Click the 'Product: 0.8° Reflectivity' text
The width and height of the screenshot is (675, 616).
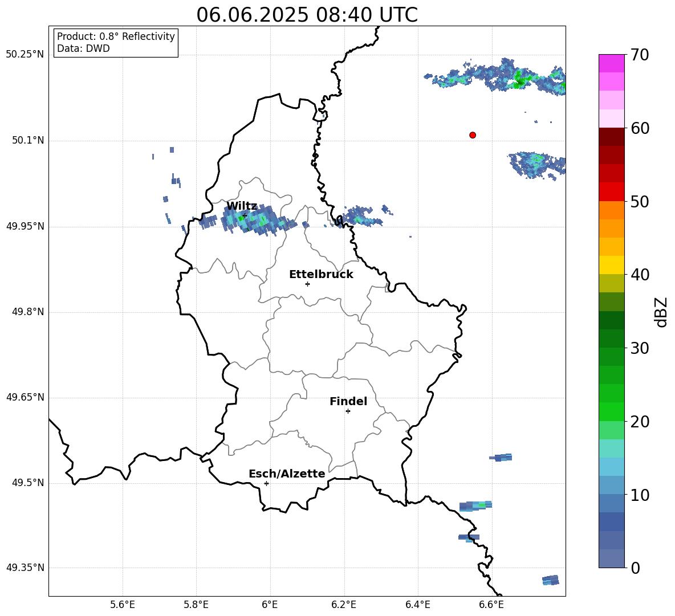click(x=116, y=36)
